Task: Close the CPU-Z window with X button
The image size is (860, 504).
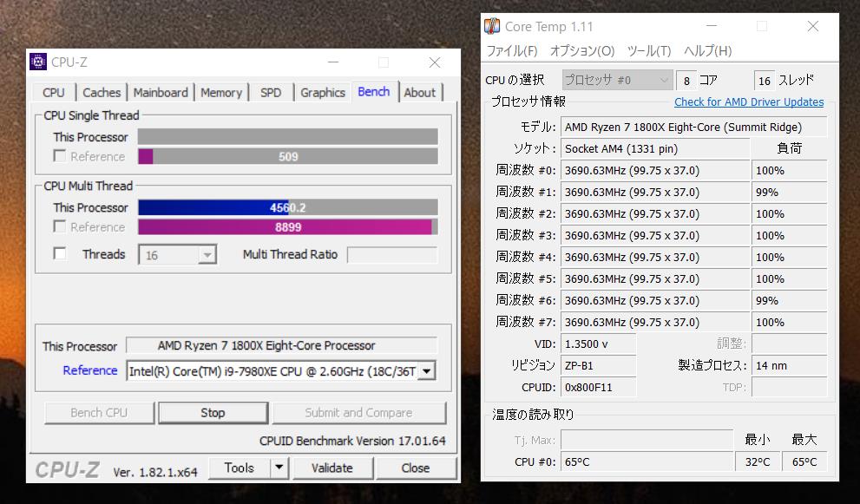Action: pos(435,62)
